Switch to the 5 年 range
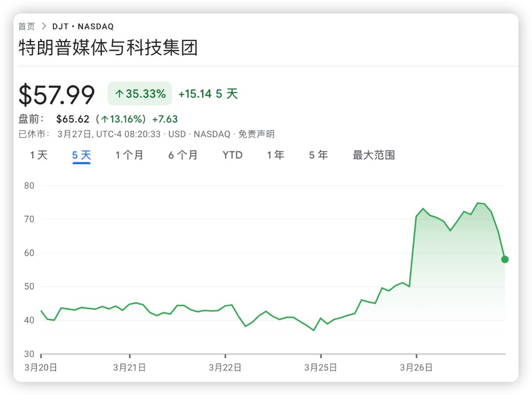Screen dimensions: 532x395 pyautogui.click(x=318, y=155)
